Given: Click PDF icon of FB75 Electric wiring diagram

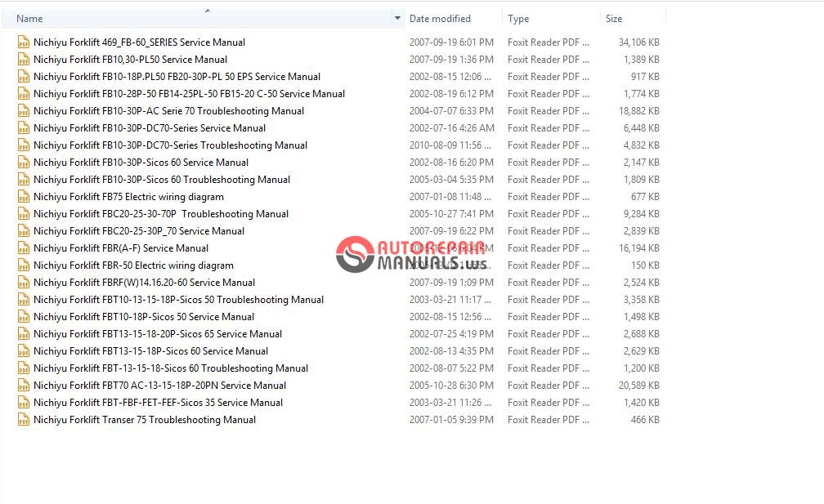Looking at the screenshot, I should click(x=23, y=196).
